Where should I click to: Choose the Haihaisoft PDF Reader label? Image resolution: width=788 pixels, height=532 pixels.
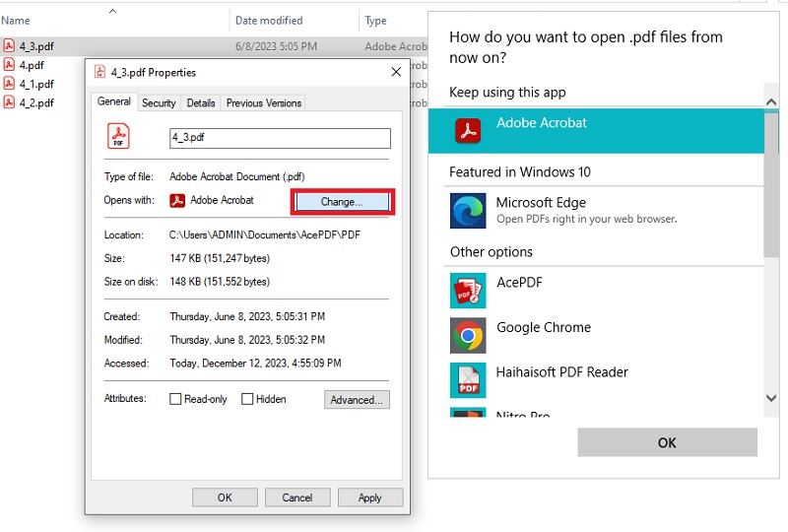(561, 372)
